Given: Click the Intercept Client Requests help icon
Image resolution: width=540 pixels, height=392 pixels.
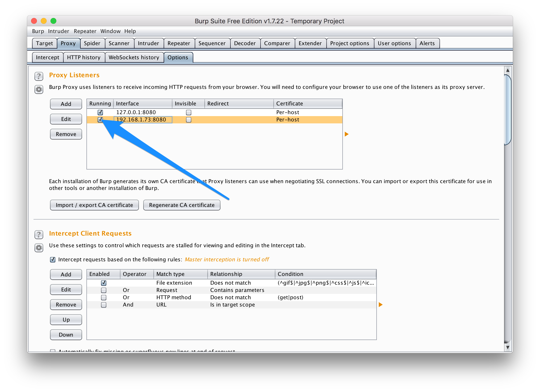Looking at the screenshot, I should pyautogui.click(x=39, y=235).
